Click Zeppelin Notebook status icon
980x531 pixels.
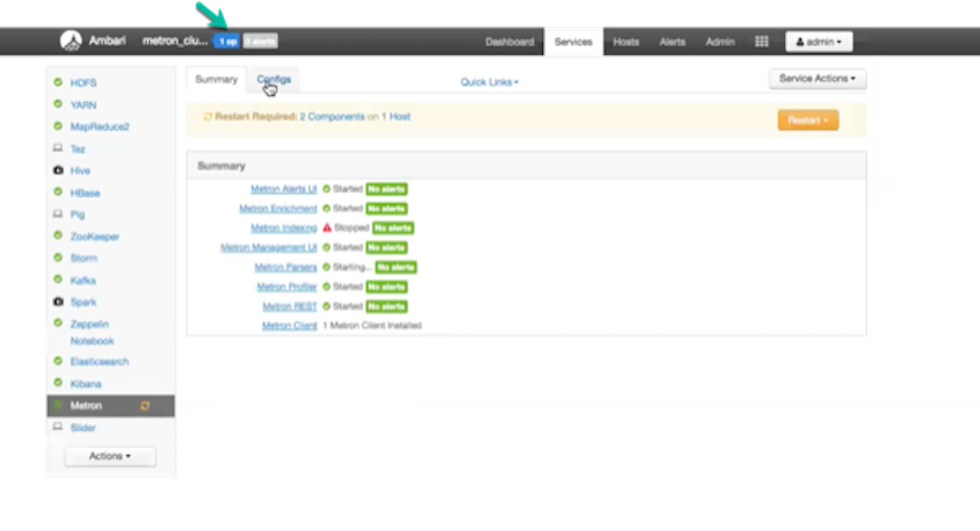pyautogui.click(x=58, y=322)
